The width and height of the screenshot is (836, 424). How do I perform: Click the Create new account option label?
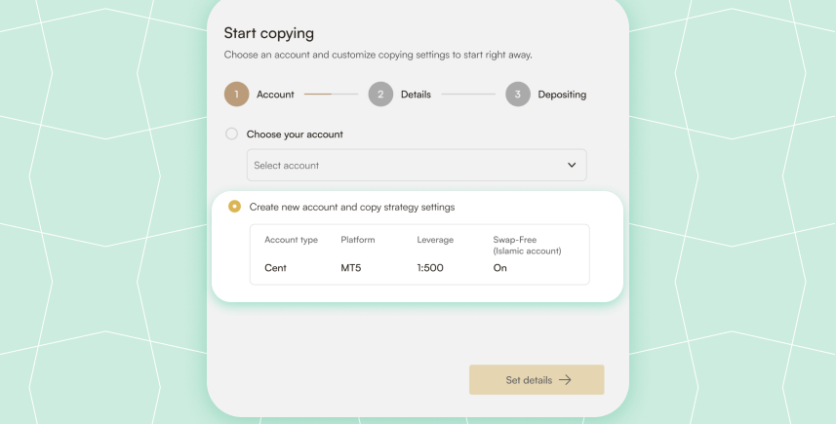coord(352,207)
